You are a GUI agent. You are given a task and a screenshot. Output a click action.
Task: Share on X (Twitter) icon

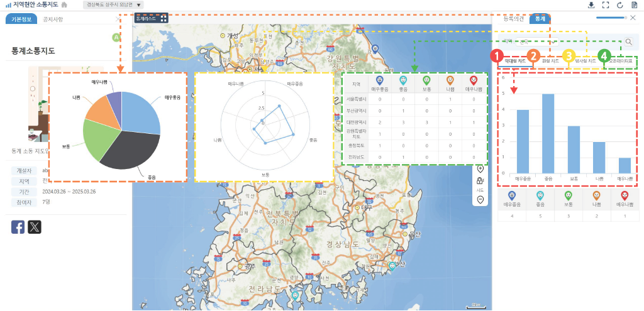[35, 227]
